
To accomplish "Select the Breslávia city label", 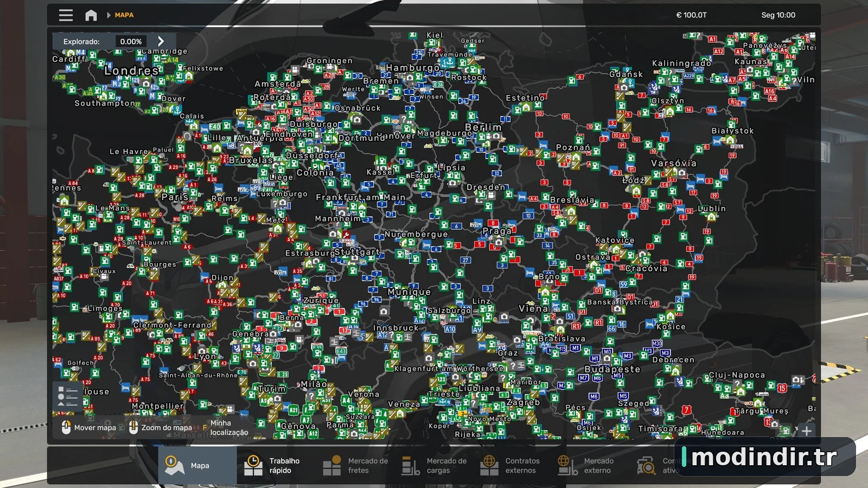I will (x=572, y=200).
